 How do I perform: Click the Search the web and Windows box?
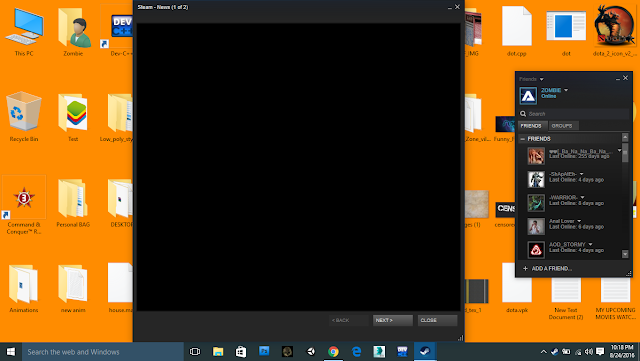click(x=103, y=352)
